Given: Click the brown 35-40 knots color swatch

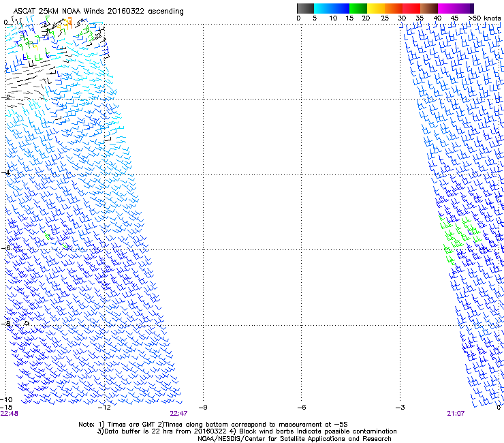Looking at the screenshot, I should 429,8.
